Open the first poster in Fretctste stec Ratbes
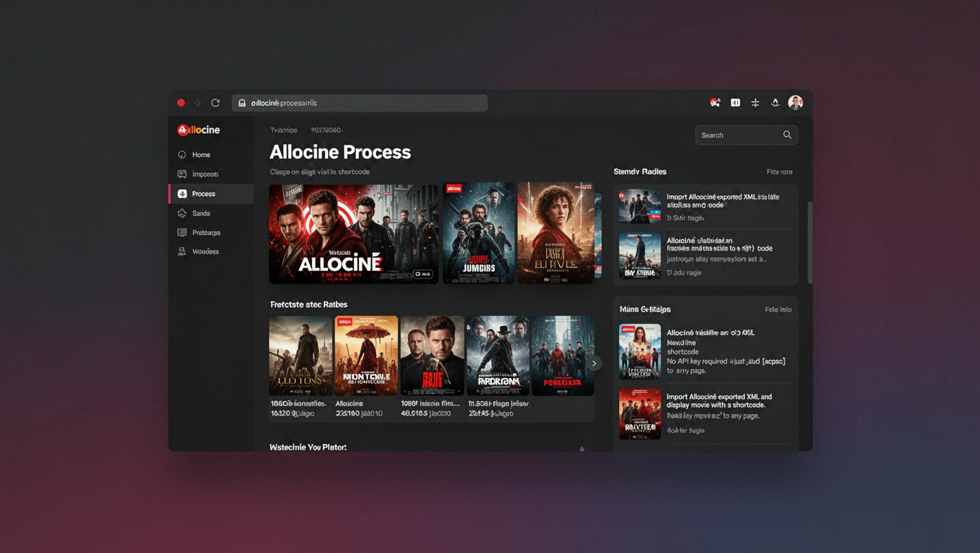The image size is (980, 553). point(300,356)
